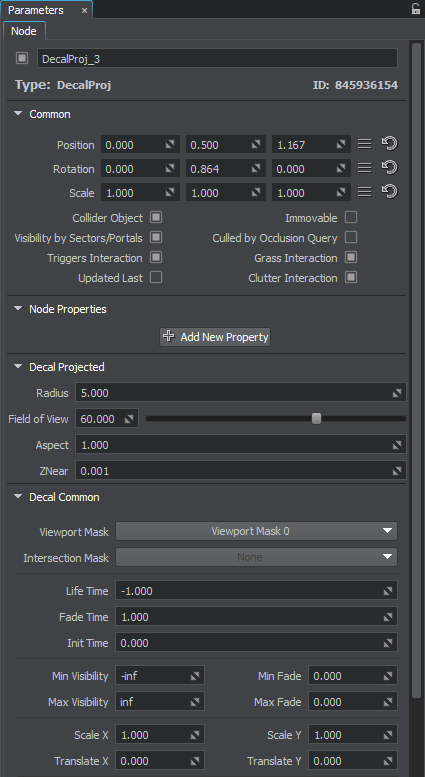The height and width of the screenshot is (777, 425).
Task: Toggle the Collider Object checkbox
Action: tap(156, 218)
